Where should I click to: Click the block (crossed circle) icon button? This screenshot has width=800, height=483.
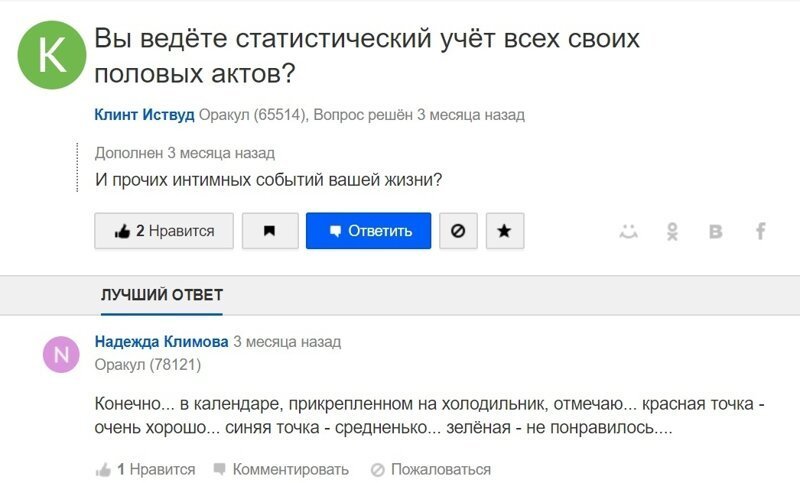pos(458,231)
